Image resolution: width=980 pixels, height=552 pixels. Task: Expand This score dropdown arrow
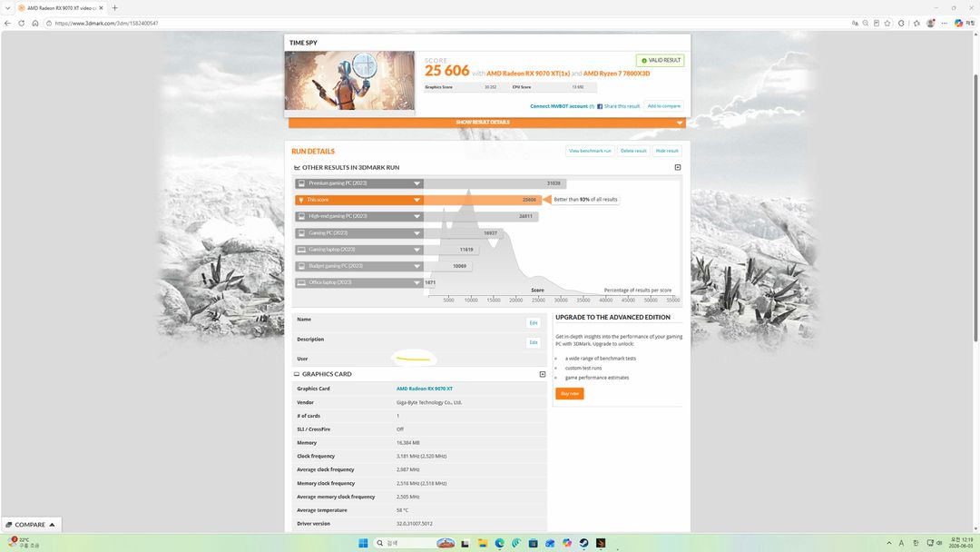[416, 200]
